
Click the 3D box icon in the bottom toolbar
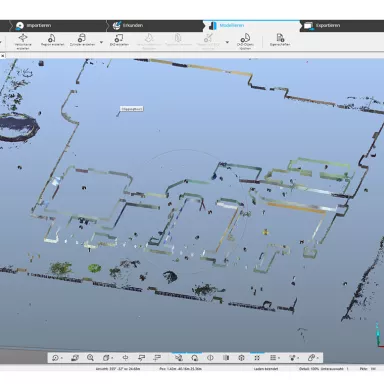(242, 358)
